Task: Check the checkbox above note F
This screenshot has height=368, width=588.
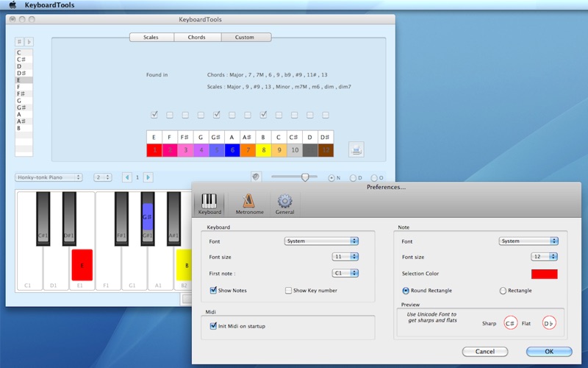Action: (x=170, y=115)
